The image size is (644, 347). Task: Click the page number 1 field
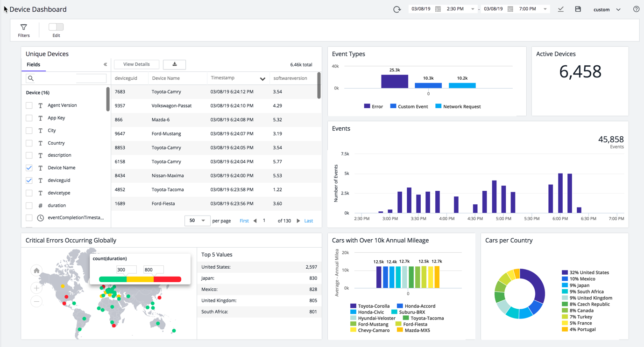(264, 221)
